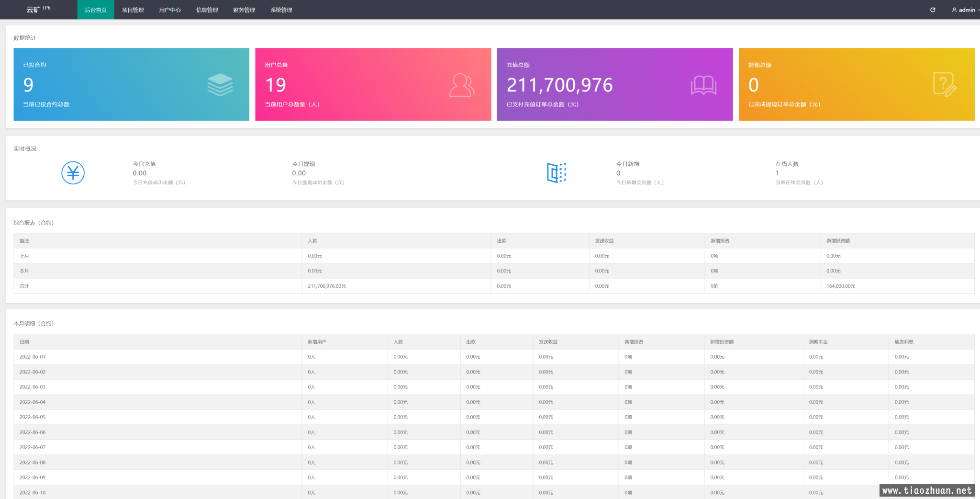This screenshot has width=980, height=499.
Task: Click the 在线人数 label
Action: point(787,164)
